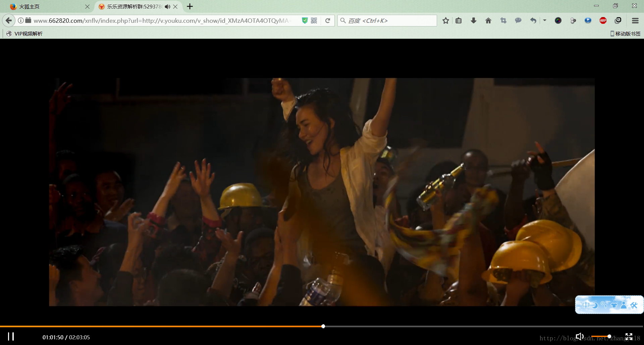Pause the video playback

[11, 337]
